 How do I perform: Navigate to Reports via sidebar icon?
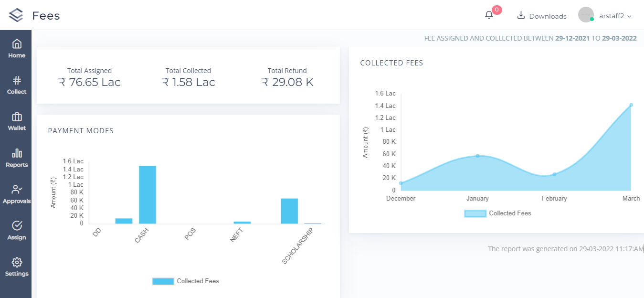tap(16, 158)
